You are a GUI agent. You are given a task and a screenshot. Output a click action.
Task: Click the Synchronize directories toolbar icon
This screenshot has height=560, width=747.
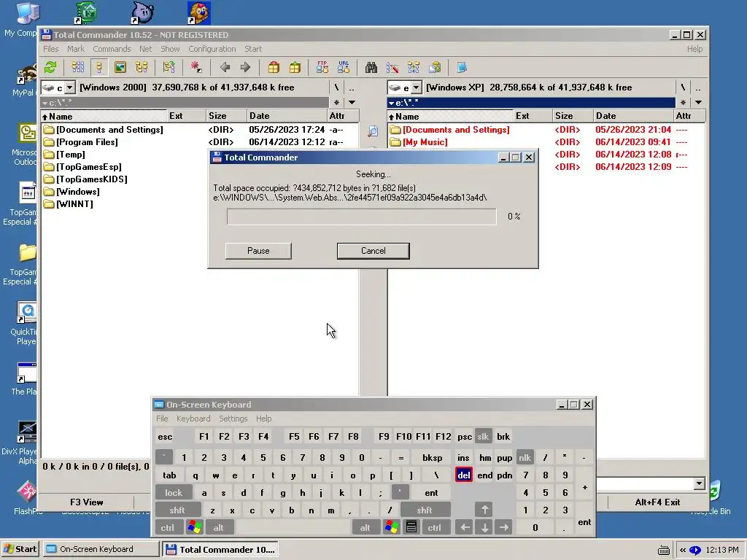(414, 68)
